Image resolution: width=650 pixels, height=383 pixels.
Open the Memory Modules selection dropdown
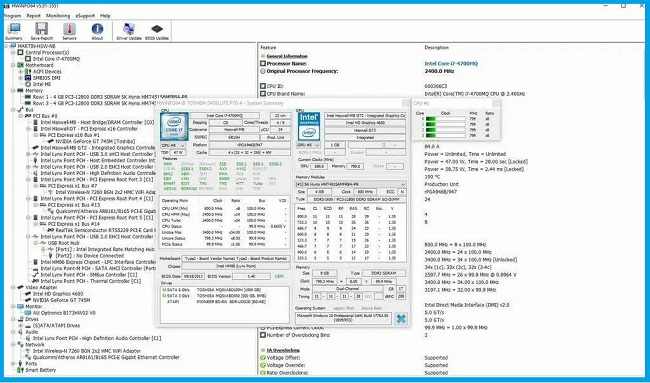[x=351, y=184]
